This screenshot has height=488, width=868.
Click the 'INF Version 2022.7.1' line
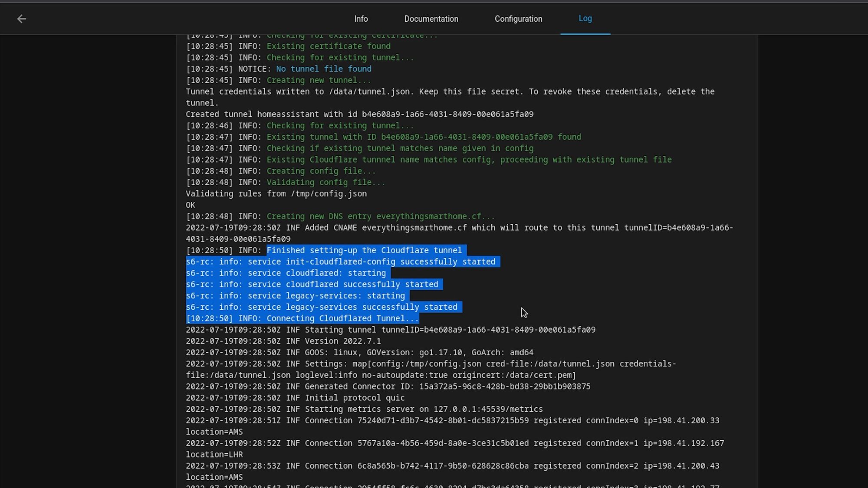click(x=283, y=341)
